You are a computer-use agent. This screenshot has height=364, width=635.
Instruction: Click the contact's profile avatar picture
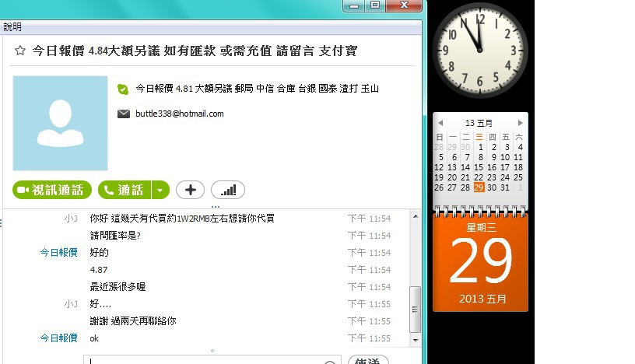tap(61, 123)
